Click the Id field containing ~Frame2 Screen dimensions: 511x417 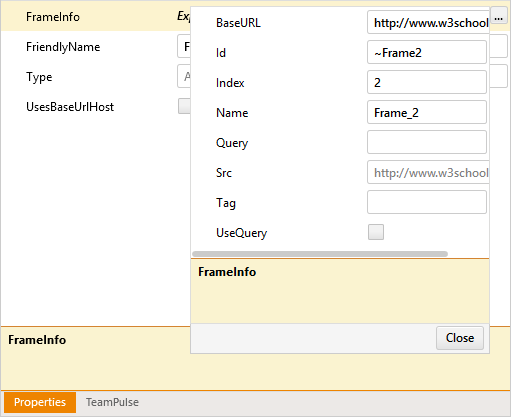427,52
